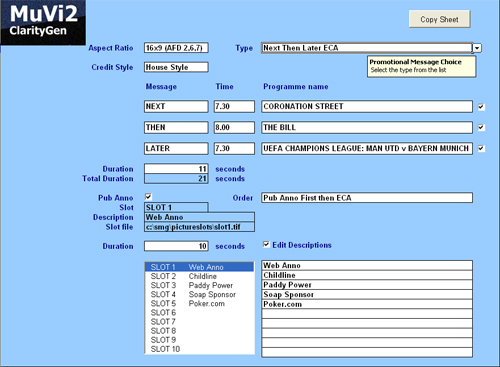
Task: Select SLOT 5 Poker.com list entry
Action: coord(199,304)
